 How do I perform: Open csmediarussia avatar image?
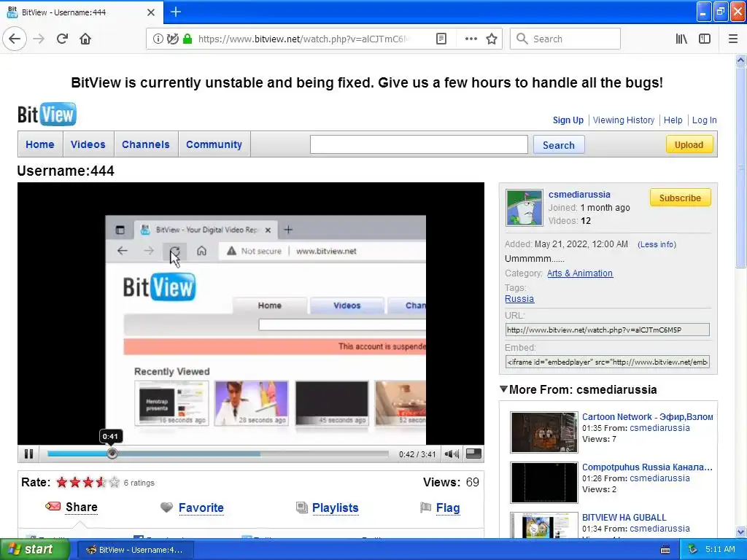coord(524,207)
